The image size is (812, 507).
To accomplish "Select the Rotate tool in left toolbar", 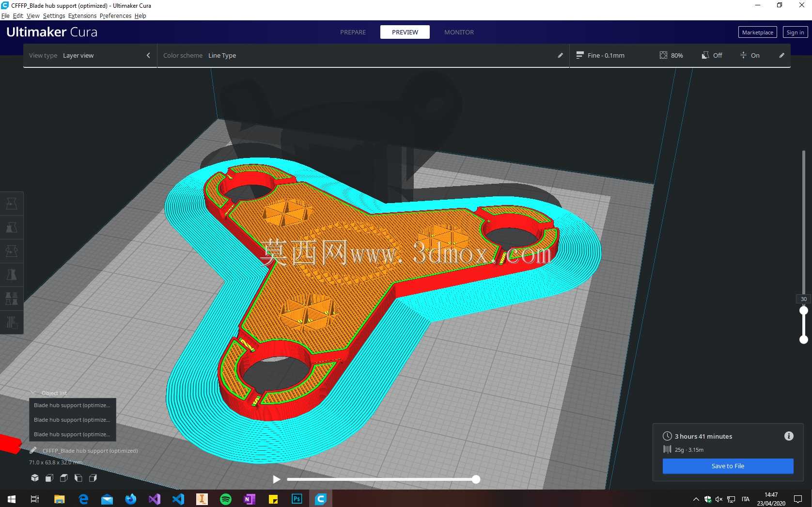I will pyautogui.click(x=12, y=251).
